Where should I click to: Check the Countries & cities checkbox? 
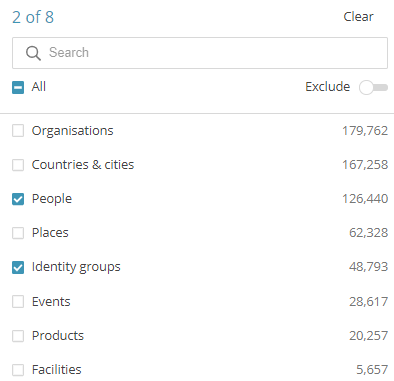point(18,165)
